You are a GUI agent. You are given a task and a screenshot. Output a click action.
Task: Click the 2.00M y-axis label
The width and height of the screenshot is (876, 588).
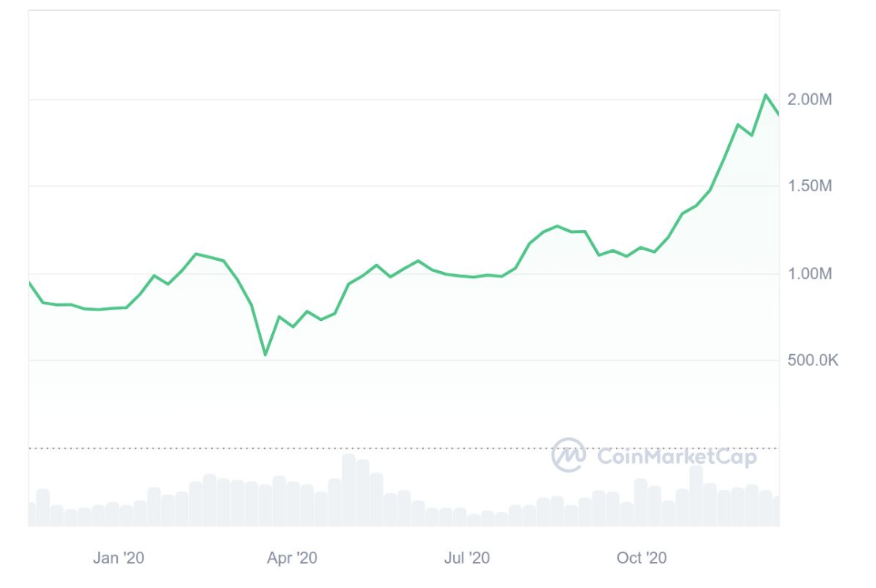(810, 100)
